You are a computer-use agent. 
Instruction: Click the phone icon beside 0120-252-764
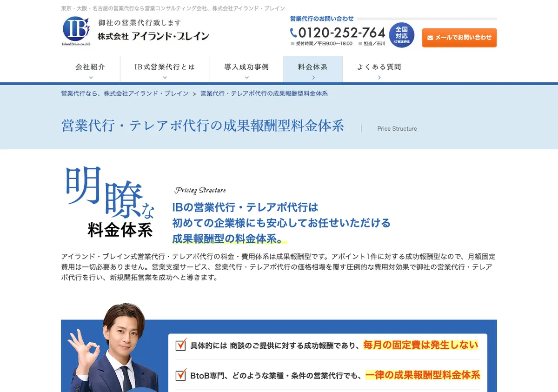[293, 33]
